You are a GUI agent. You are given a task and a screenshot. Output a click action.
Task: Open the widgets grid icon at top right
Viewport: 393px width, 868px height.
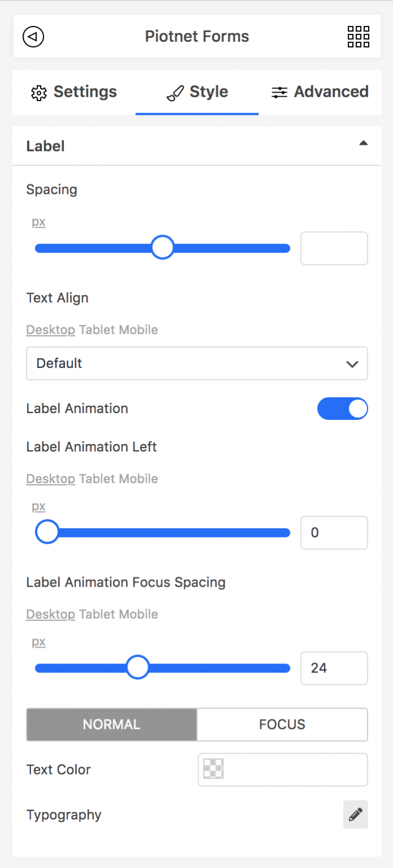coord(358,36)
